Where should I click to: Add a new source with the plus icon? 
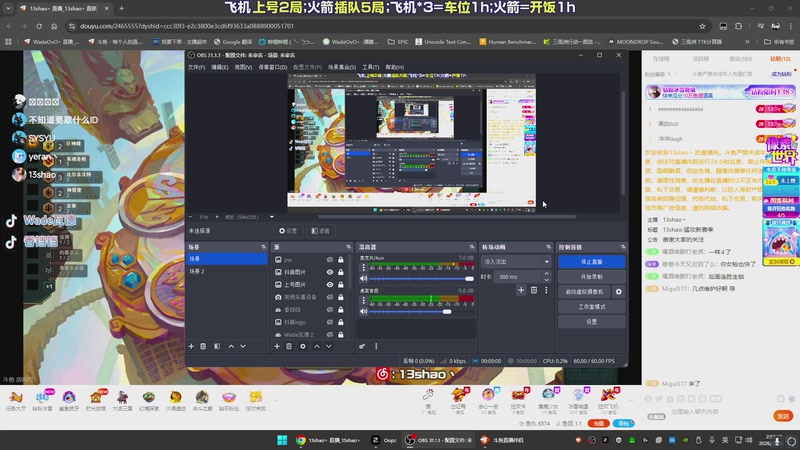tap(277, 346)
